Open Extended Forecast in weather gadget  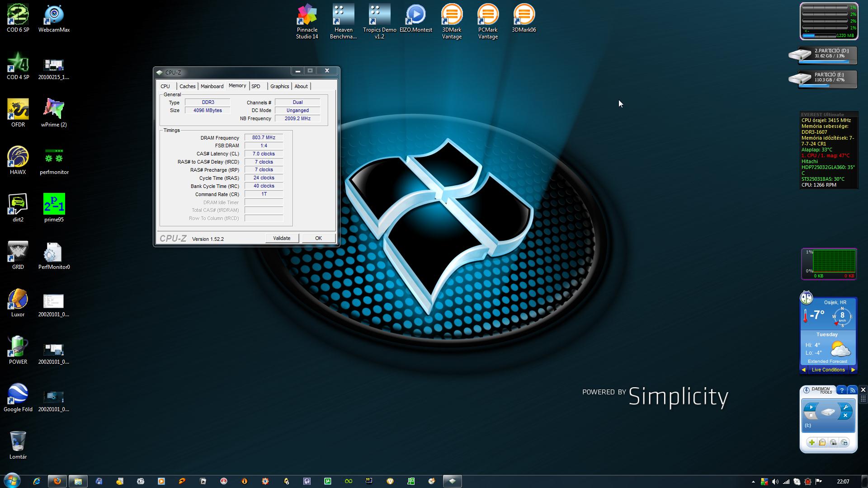pyautogui.click(x=827, y=361)
